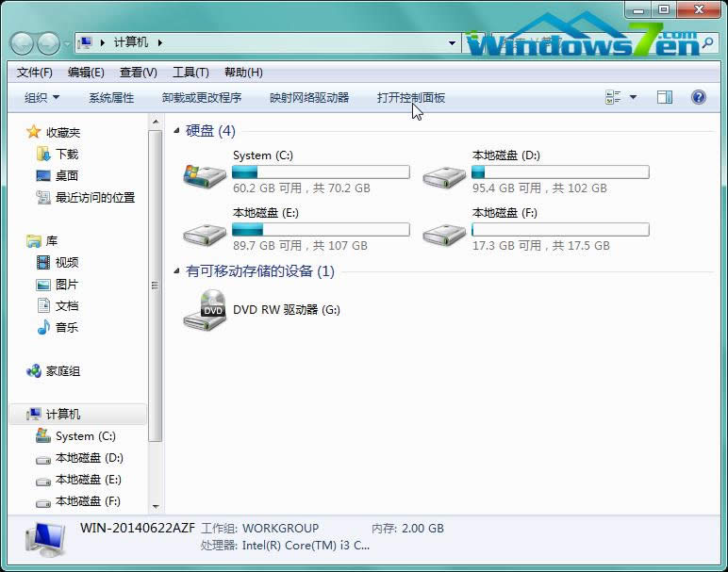Click 映射网络驱动器 button
The width and height of the screenshot is (728, 572).
tap(309, 97)
